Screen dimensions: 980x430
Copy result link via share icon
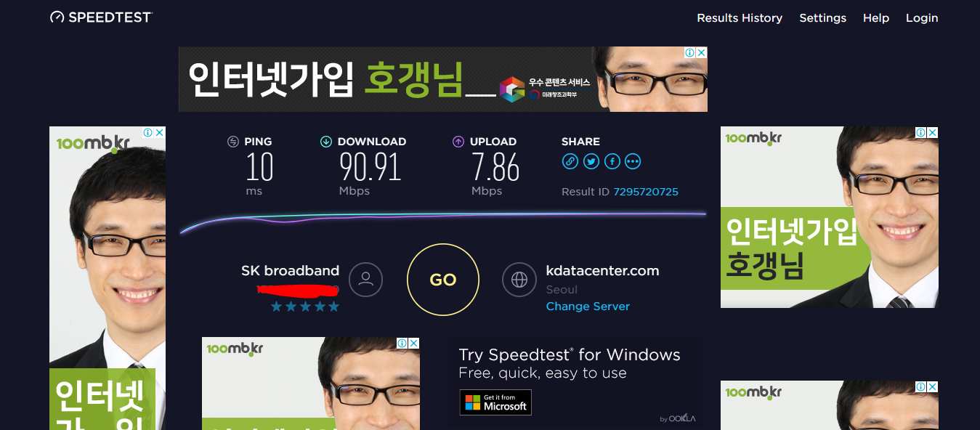[570, 161]
